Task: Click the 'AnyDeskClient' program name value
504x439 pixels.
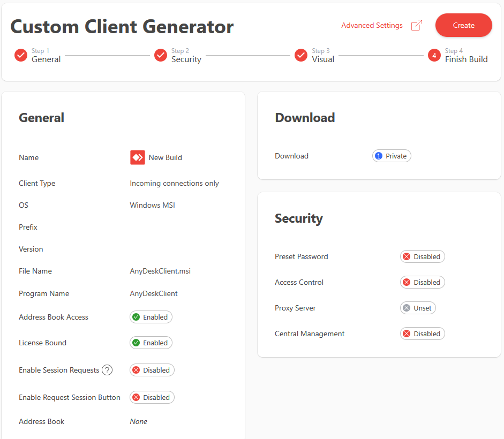Action: 154,293
